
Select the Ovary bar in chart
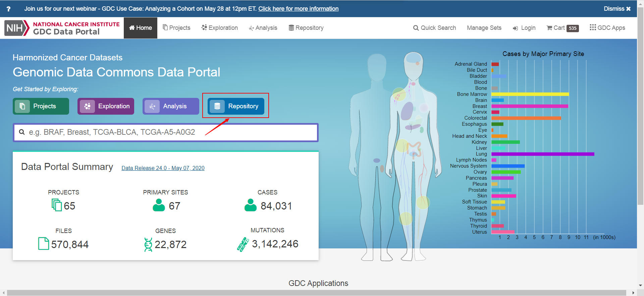pos(506,172)
